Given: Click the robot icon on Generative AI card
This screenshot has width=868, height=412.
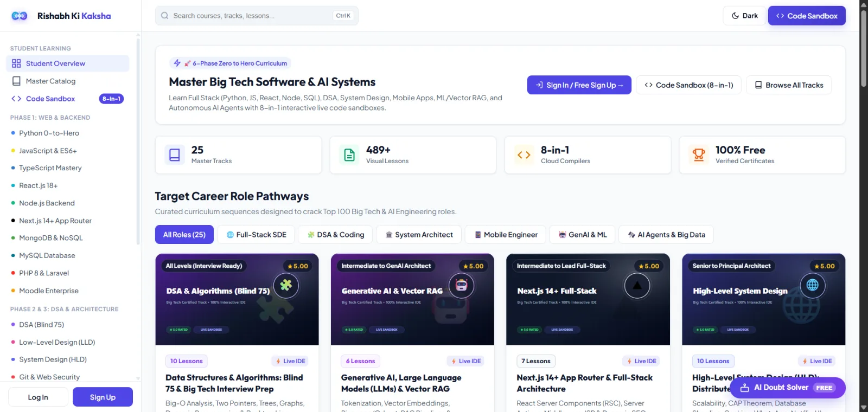Looking at the screenshot, I should click(x=461, y=285).
